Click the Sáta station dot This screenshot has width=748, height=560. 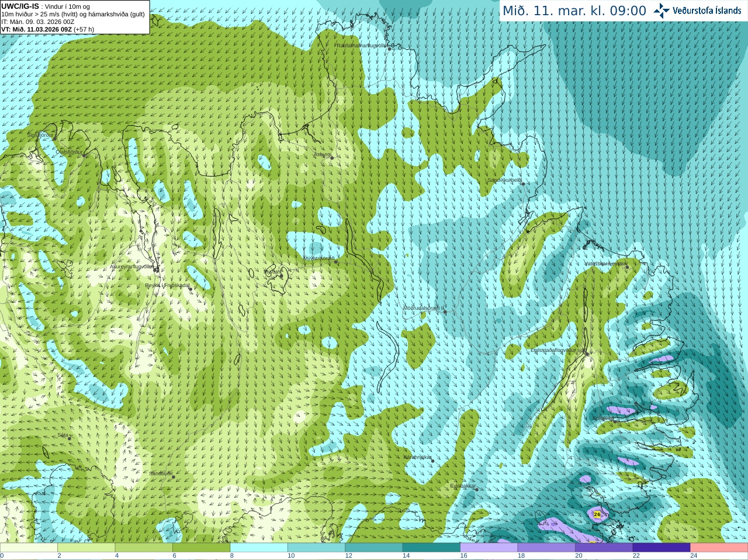(x=70, y=438)
